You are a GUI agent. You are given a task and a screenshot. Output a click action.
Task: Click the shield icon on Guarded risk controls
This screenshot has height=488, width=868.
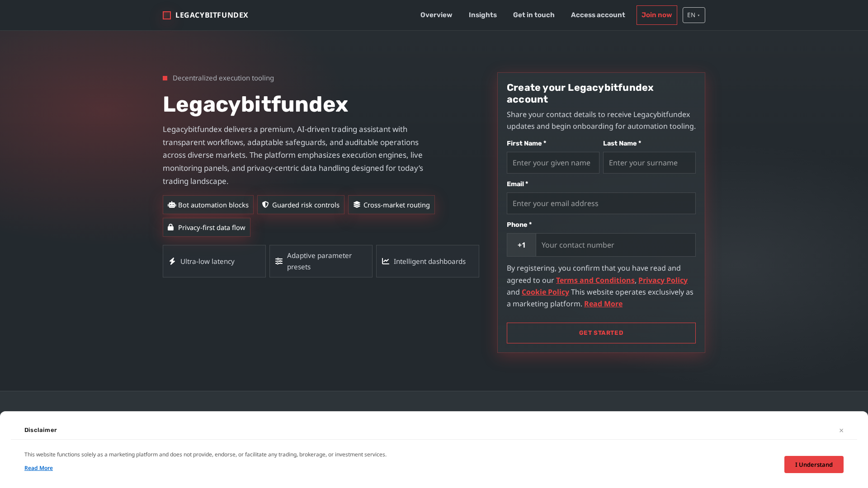coord(266,205)
